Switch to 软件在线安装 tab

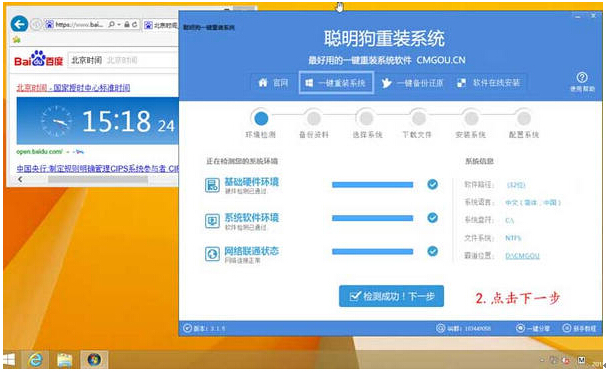489,83
